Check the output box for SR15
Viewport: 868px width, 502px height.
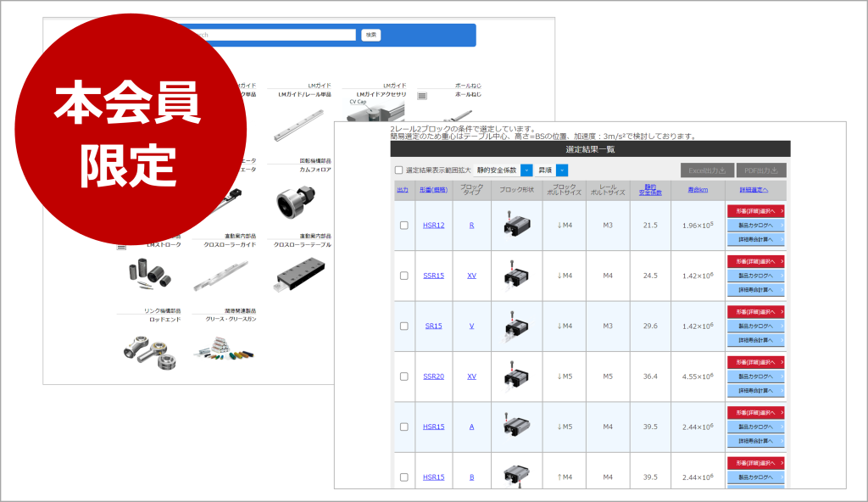click(404, 326)
